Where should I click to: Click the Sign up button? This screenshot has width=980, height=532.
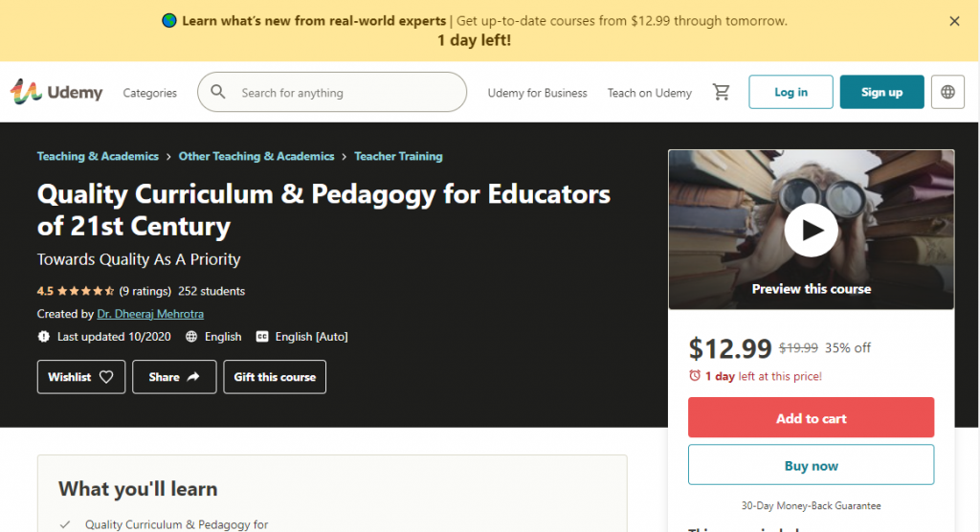point(881,92)
